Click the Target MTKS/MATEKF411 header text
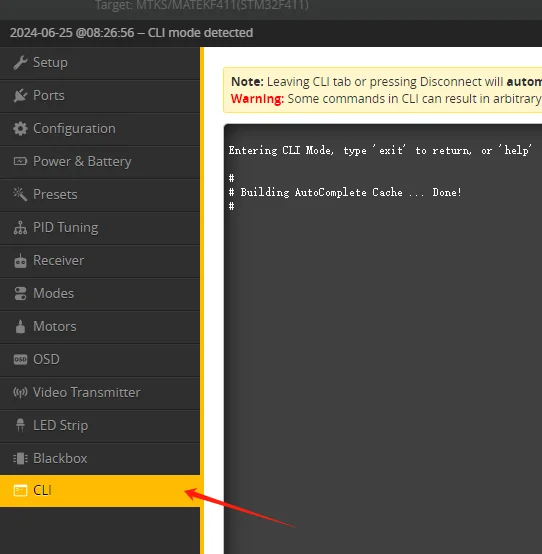 tap(202, 5)
